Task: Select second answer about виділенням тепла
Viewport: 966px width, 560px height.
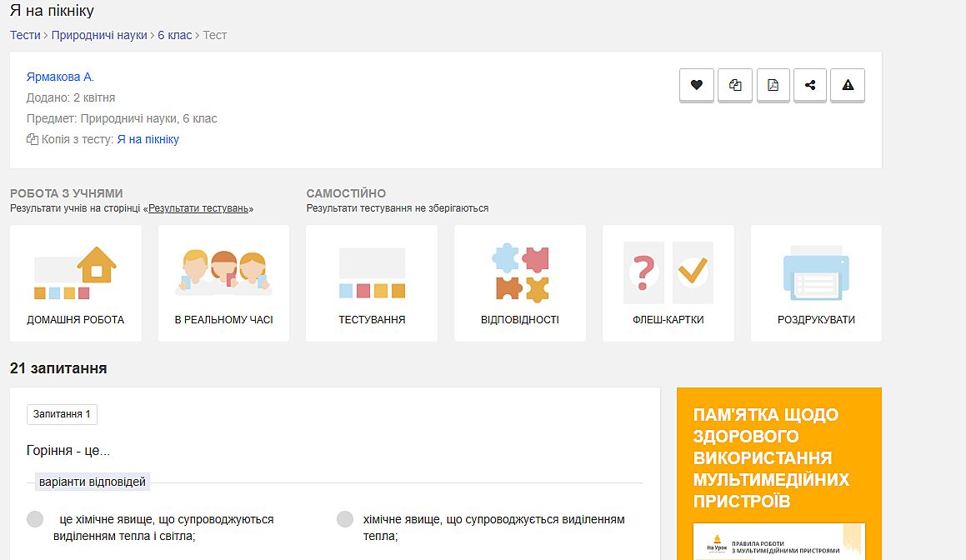Action: pos(345,520)
